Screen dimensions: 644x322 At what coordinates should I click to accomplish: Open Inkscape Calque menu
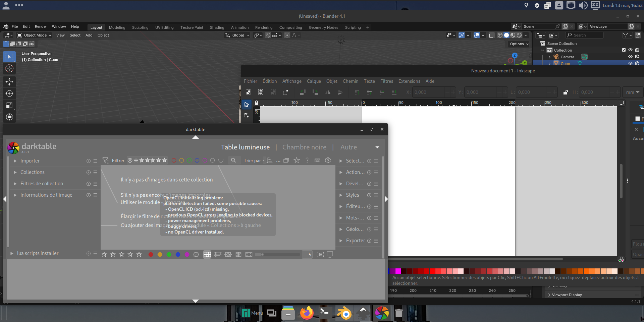click(314, 81)
